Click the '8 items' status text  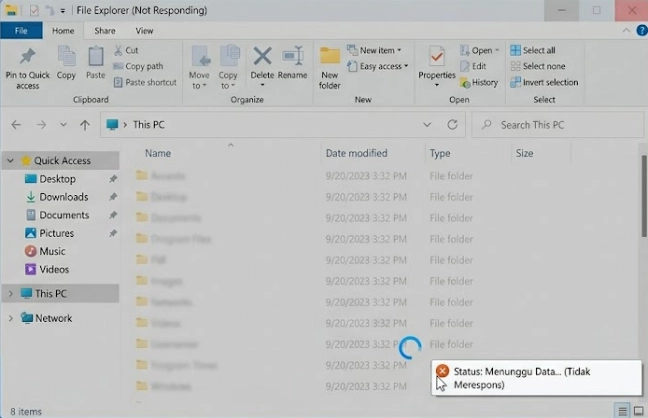26,411
